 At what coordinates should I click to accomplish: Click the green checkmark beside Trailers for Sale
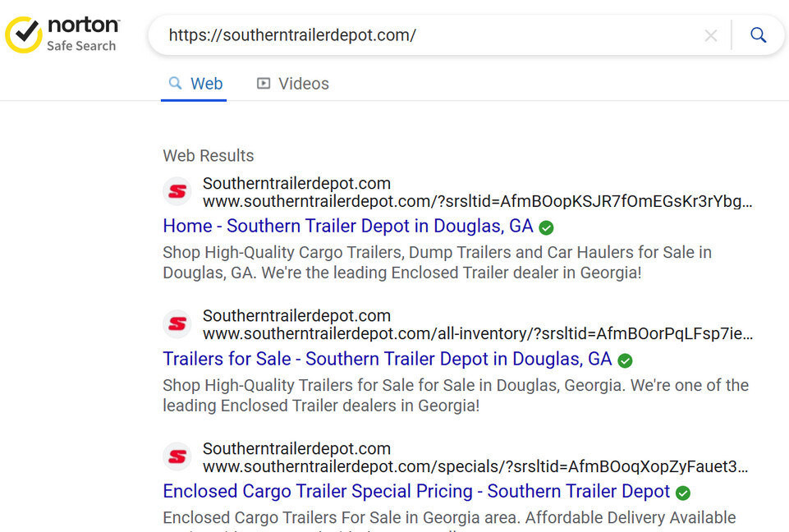tap(625, 360)
